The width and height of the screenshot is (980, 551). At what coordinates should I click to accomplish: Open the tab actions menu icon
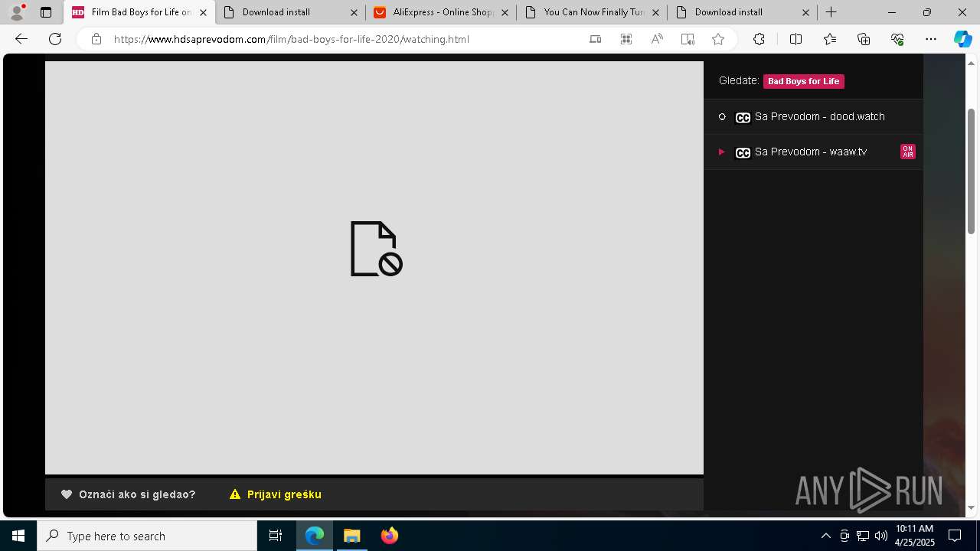point(46,12)
